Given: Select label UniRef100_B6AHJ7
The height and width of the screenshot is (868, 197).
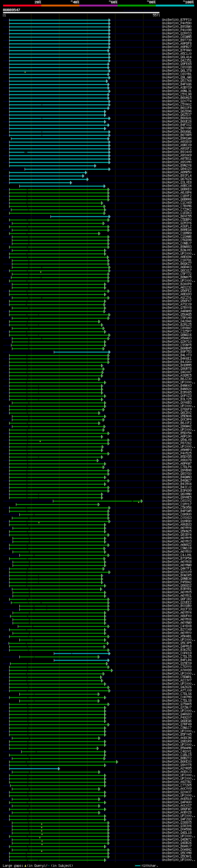Looking at the screenshot, I should (177, 846).
